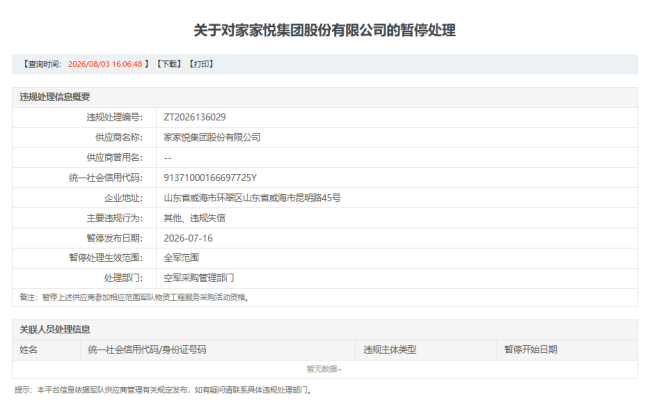Image resolution: width=650 pixels, height=410 pixels.
Task: Click the 姓名 column header
Action: pos(29,350)
